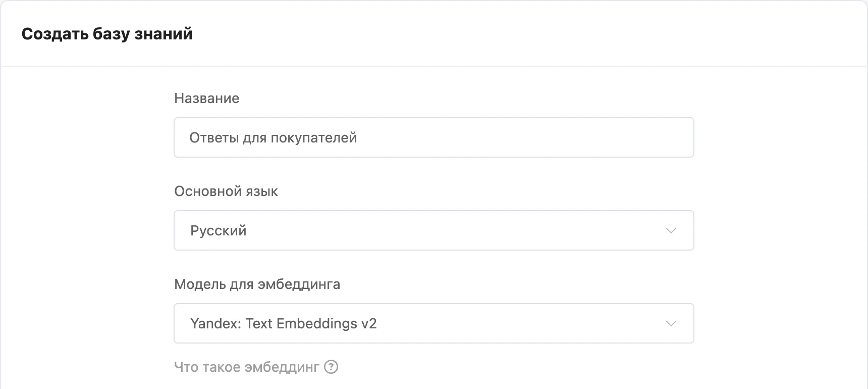Screen dimensions: 868x389
Task: Expand language list via its arrow
Action: pyautogui.click(x=671, y=230)
